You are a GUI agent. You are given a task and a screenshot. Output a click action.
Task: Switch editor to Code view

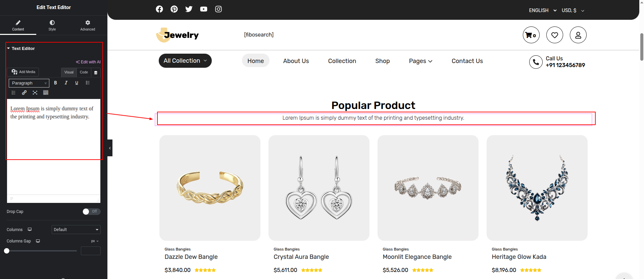84,72
